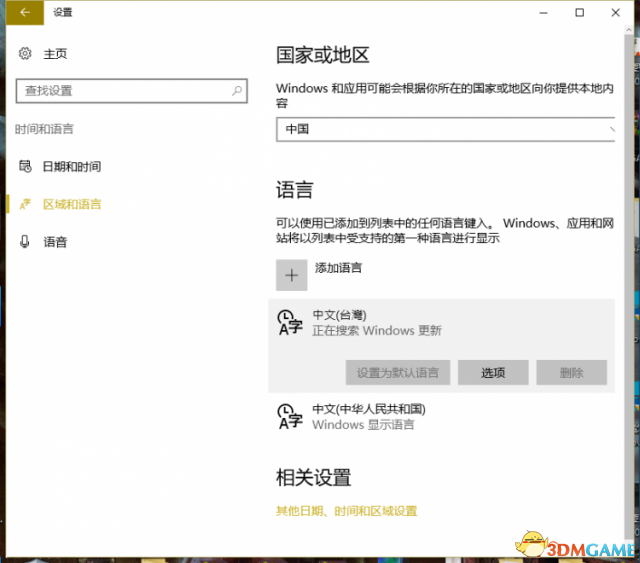Screen dimensions: 640x563
Task: Select the 中文(台灣) language entry
Action: (441, 345)
